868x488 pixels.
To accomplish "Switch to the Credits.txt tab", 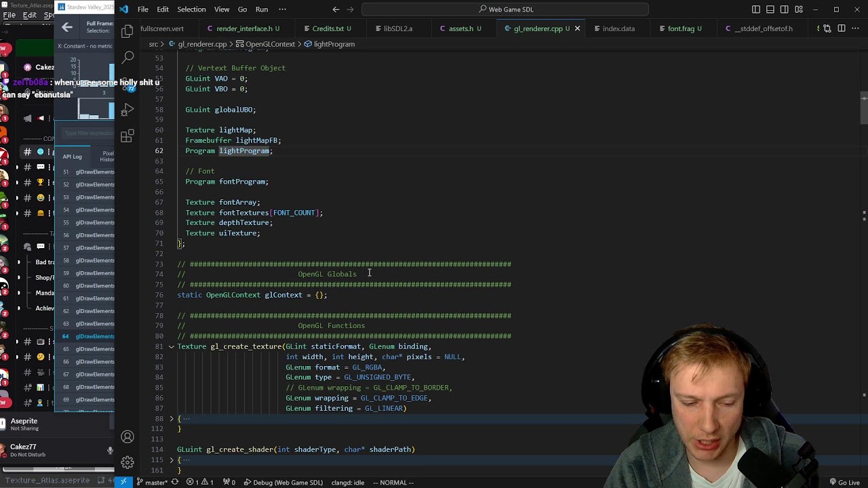I will [x=330, y=28].
